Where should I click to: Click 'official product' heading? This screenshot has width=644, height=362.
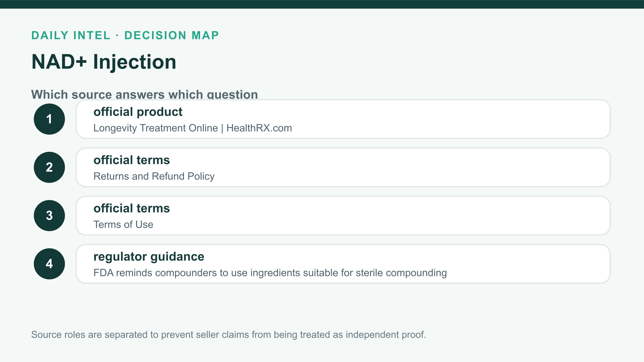point(138,112)
